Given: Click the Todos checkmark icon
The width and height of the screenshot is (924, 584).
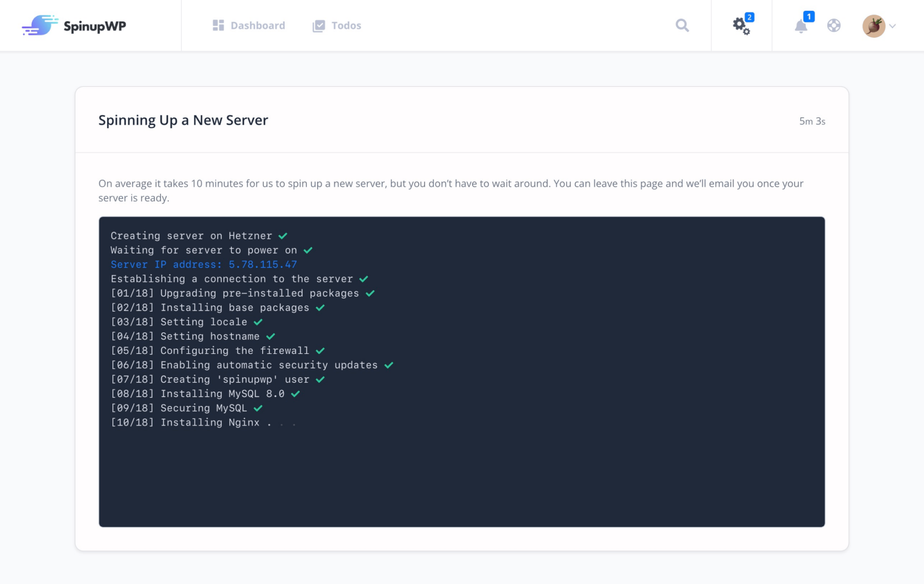Looking at the screenshot, I should pos(318,25).
